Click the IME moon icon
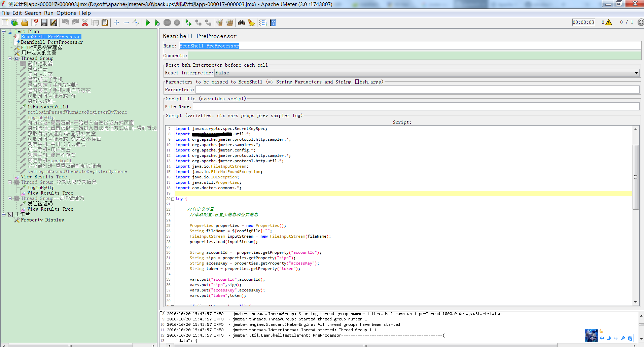 tap(609, 338)
